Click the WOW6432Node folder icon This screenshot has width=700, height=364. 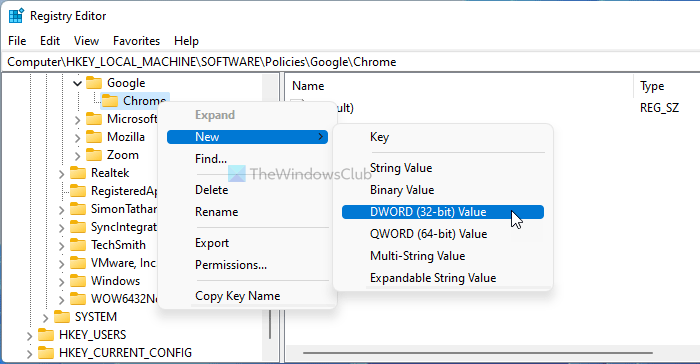click(x=78, y=298)
